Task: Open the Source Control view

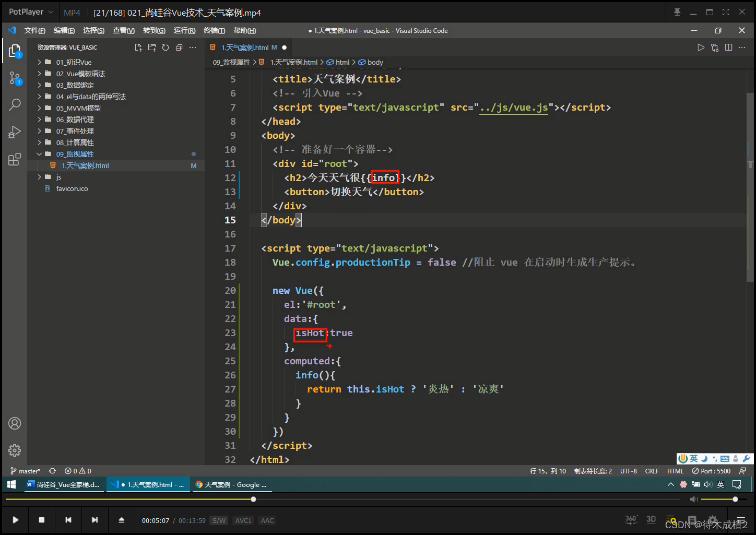Action: tap(15, 78)
